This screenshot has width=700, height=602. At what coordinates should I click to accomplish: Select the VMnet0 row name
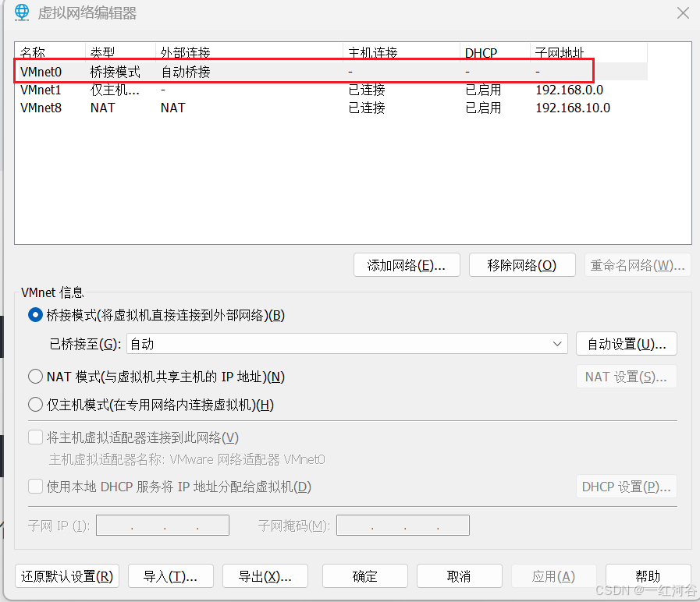tap(41, 72)
